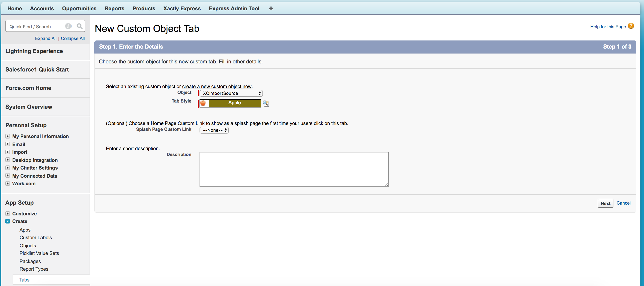The image size is (644, 286).
Task: Click the Cancel link
Action: (624, 203)
